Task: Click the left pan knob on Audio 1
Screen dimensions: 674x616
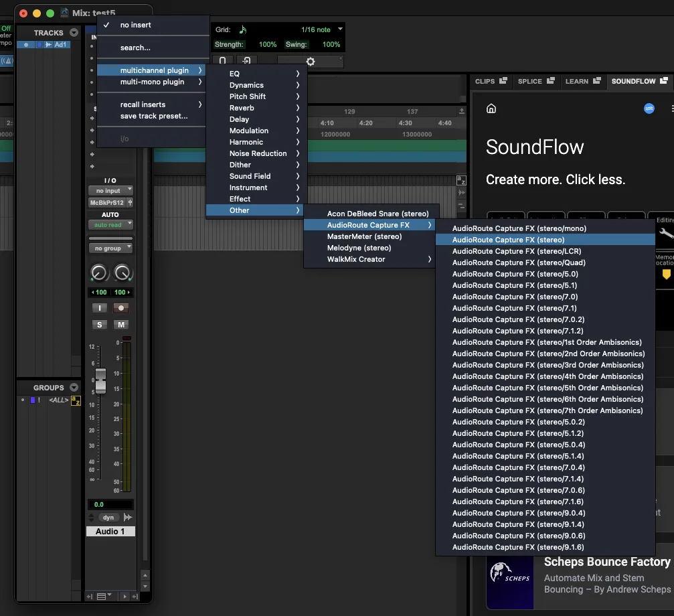Action: coord(99,273)
